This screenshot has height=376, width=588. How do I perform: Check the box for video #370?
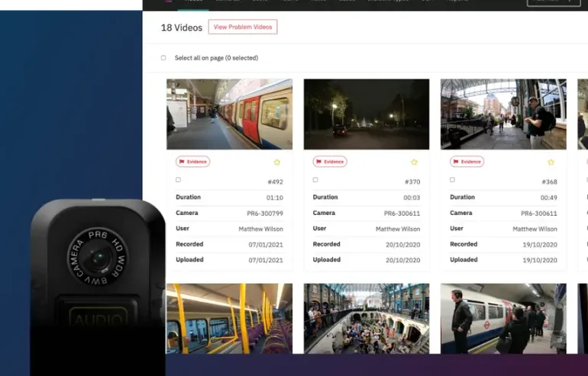click(315, 180)
